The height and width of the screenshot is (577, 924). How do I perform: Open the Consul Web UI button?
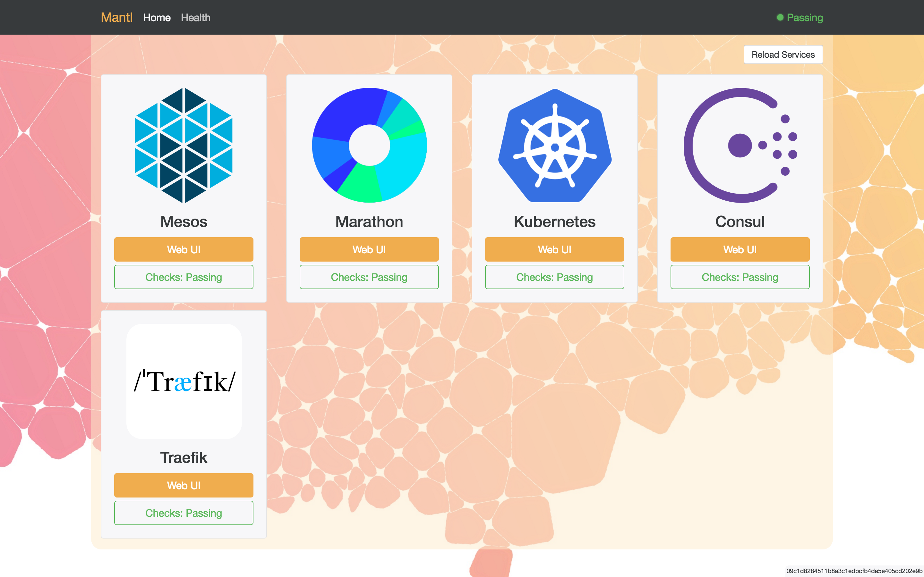click(740, 249)
